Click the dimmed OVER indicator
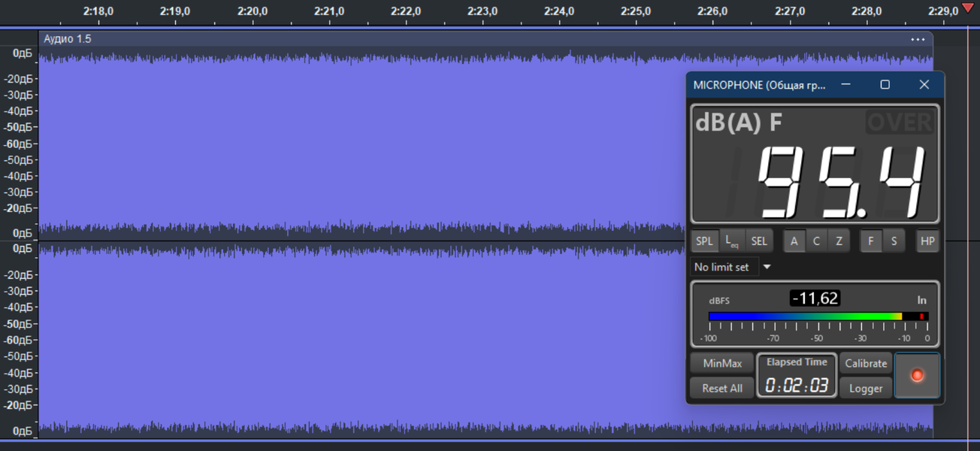 click(900, 122)
